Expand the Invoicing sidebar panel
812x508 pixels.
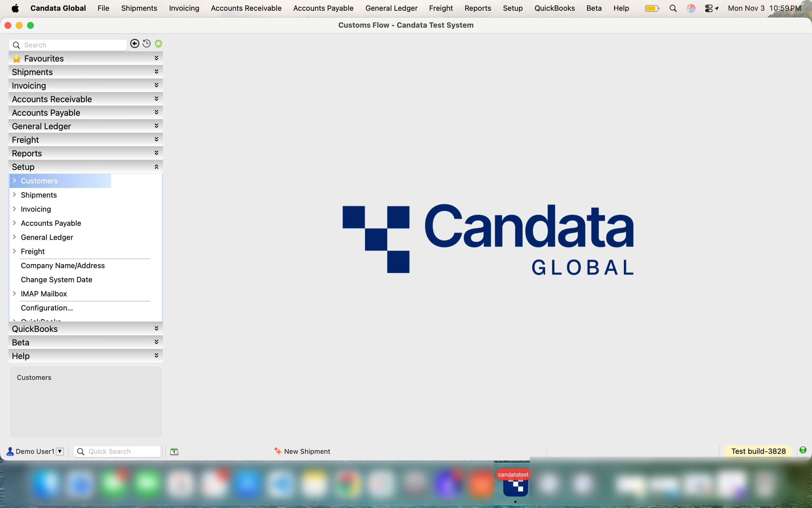tap(156, 85)
